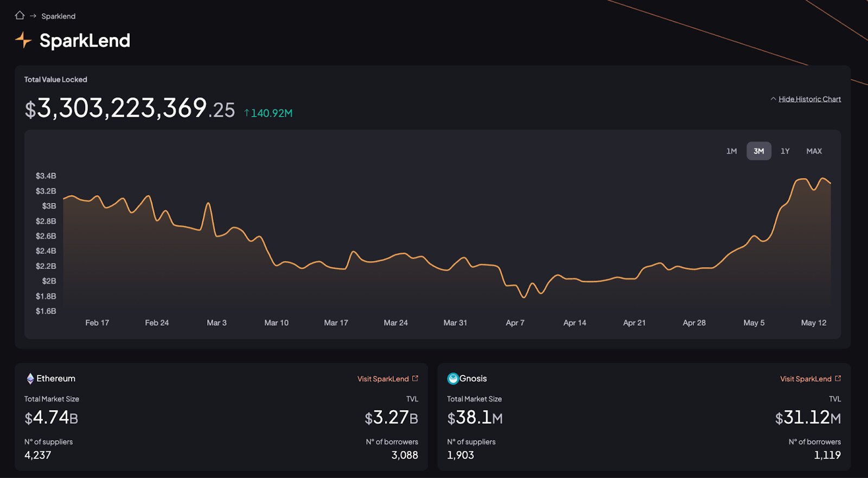Visit SparkLend on Gnosis
Viewport: 868px width, 478px height.
click(x=806, y=379)
